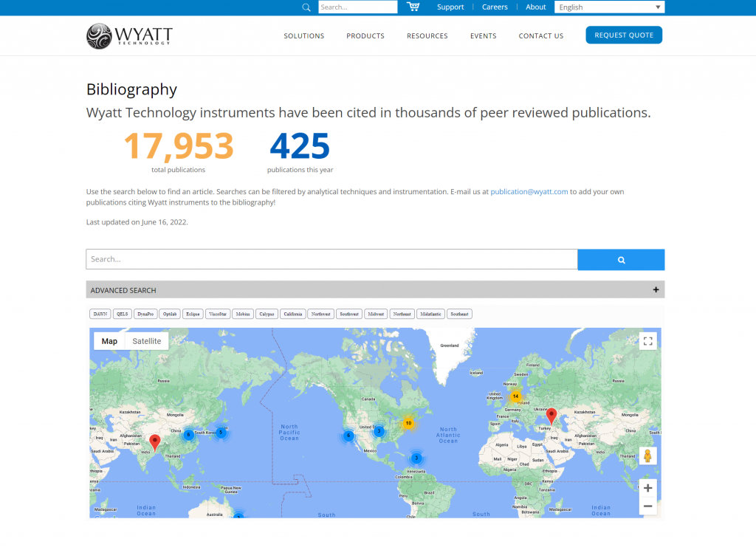
Task: Toggle fullscreen view on the map
Action: click(x=647, y=341)
